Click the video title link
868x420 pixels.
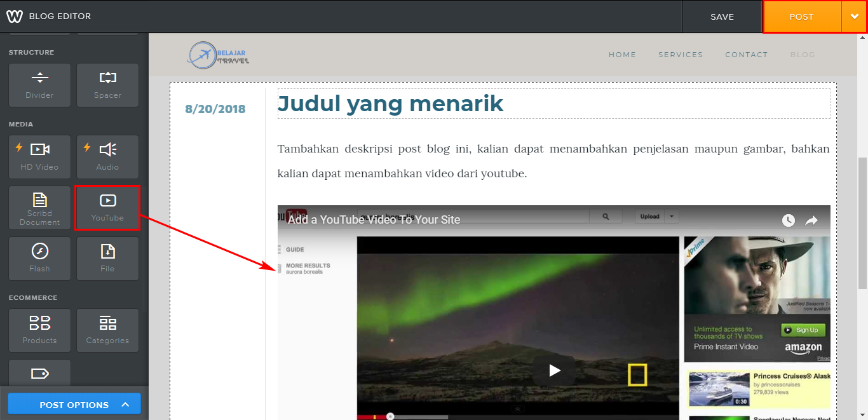pyautogui.click(x=374, y=220)
